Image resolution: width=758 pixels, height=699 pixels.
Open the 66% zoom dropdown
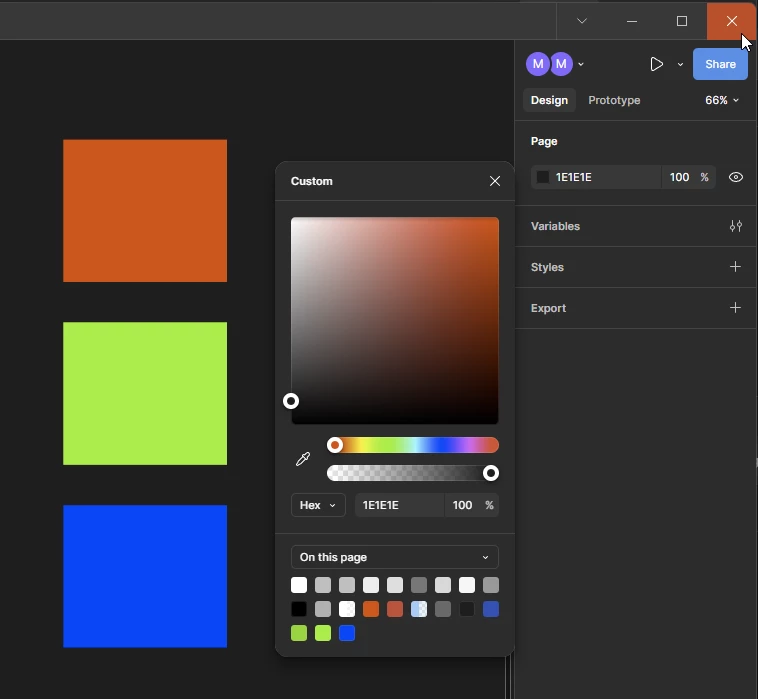(722, 100)
